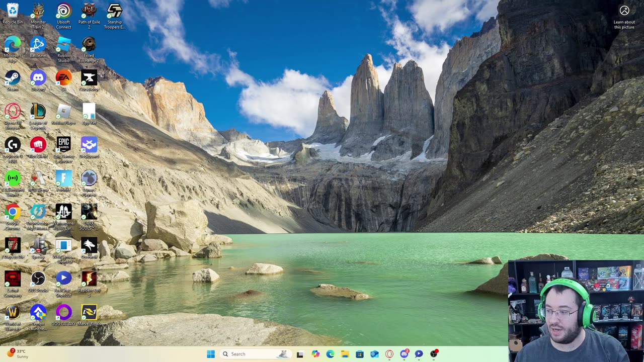This screenshot has height=362, width=644.
Task: Open Microsoft Edge from the taskbar
Action: coord(330,354)
